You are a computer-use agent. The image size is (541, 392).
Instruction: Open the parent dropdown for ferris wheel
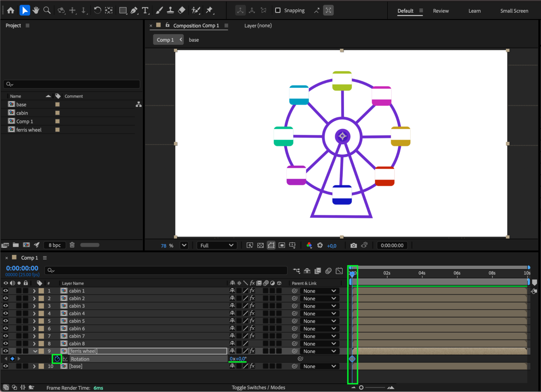(x=319, y=351)
